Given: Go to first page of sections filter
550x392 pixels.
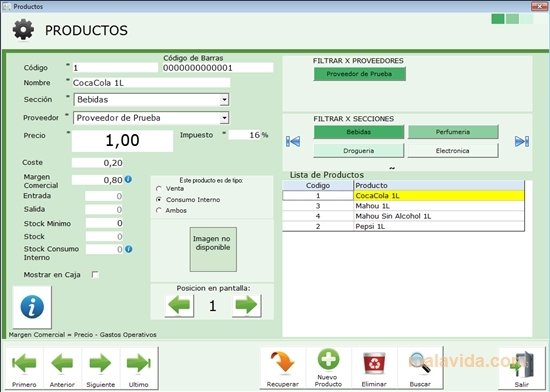Looking at the screenshot, I should [293, 141].
